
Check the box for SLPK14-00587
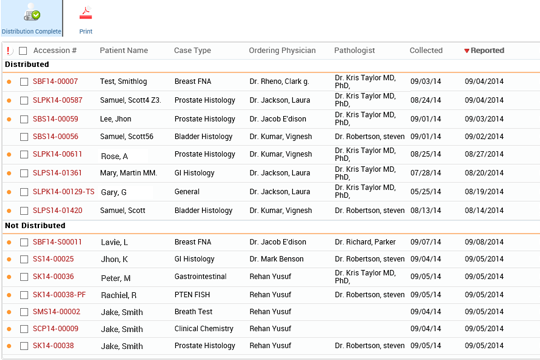pyautogui.click(x=24, y=101)
